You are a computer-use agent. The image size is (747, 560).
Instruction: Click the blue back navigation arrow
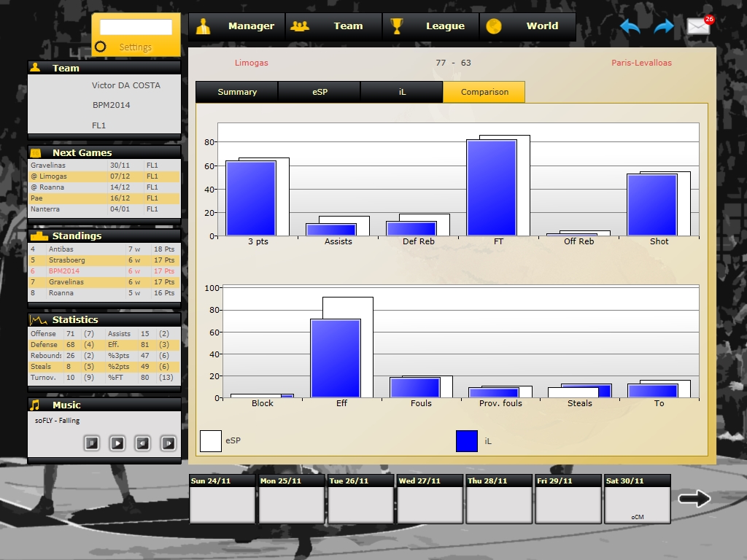point(629,26)
